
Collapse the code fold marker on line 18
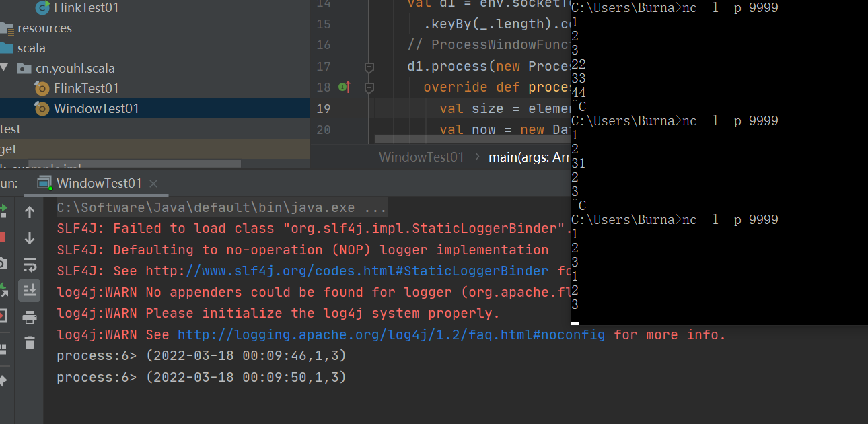[369, 87]
